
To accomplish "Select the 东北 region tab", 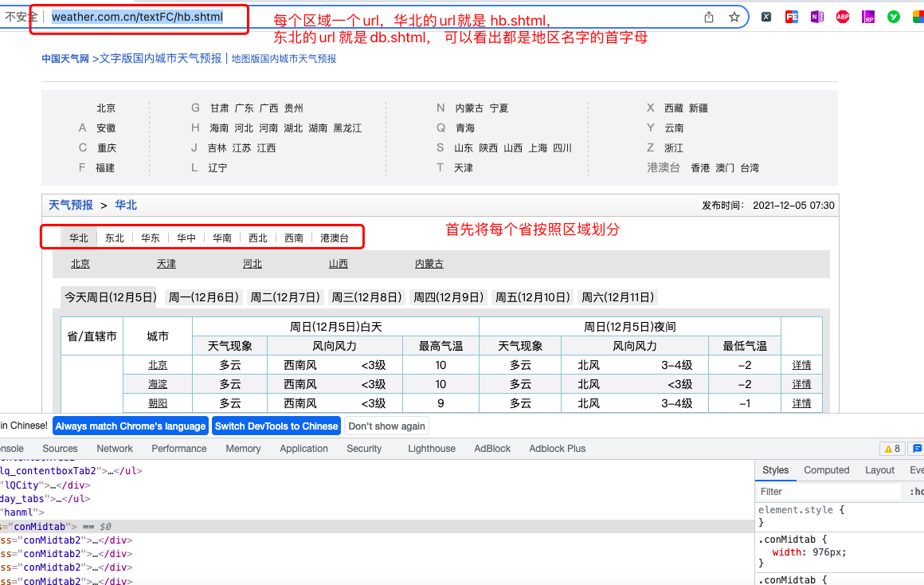I will pyautogui.click(x=115, y=238).
